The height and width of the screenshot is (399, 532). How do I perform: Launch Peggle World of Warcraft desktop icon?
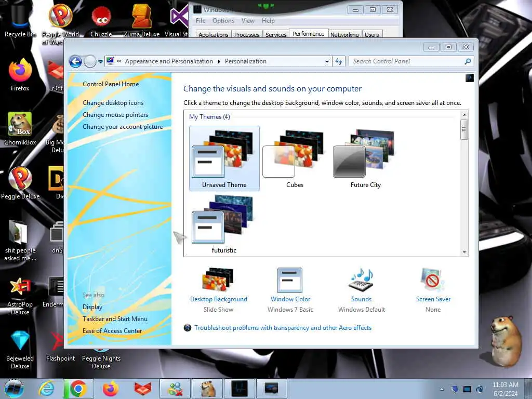pyautogui.click(x=60, y=24)
